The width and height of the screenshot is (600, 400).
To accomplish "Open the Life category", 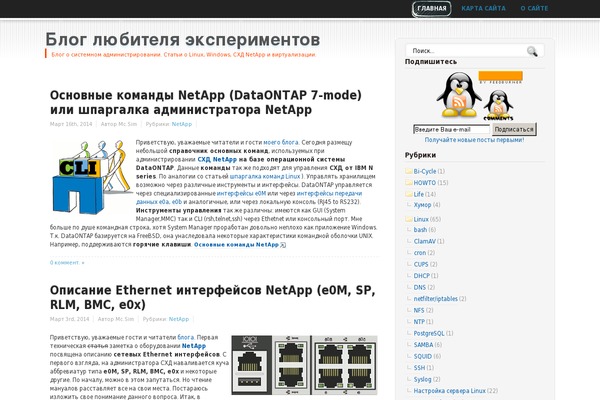I will tap(419, 194).
